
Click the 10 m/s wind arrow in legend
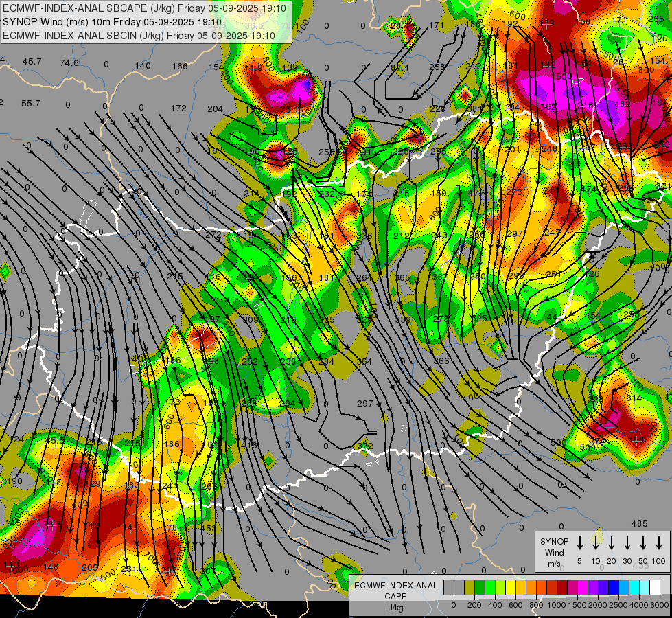[595, 543]
